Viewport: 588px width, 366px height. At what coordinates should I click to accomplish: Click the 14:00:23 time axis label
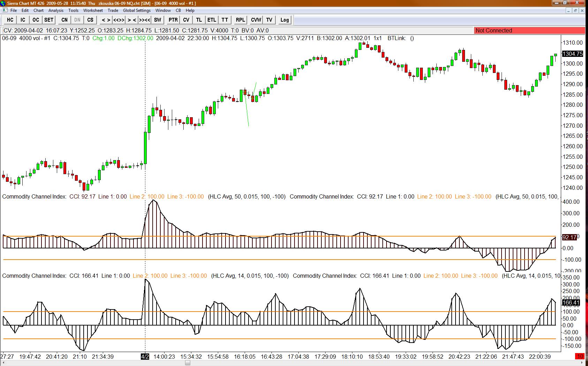[164, 357]
